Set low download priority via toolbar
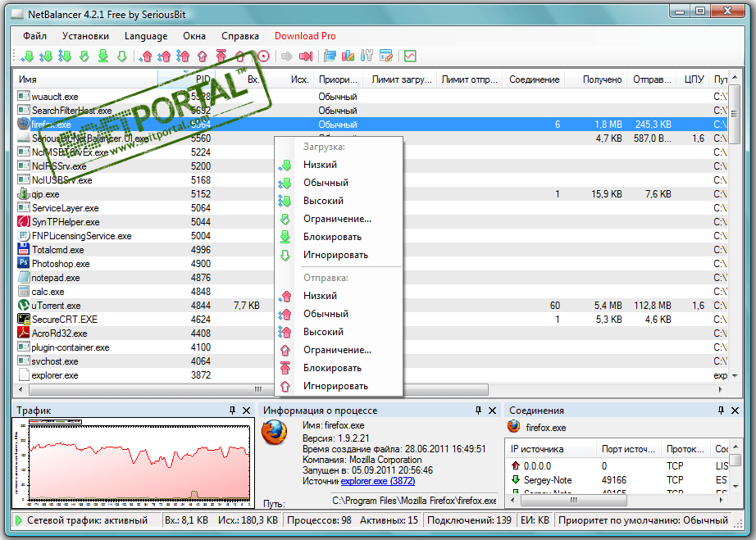The width and height of the screenshot is (756, 540). [27, 57]
